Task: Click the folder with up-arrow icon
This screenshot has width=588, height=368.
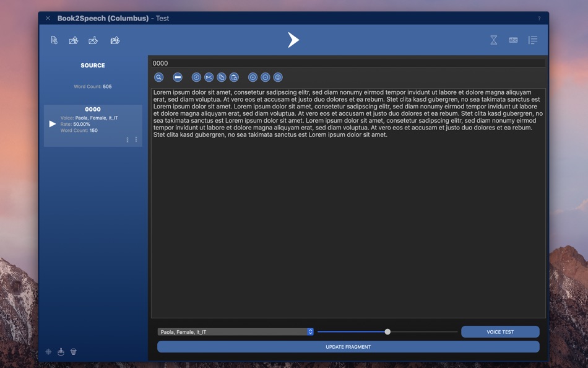Action: [x=74, y=40]
